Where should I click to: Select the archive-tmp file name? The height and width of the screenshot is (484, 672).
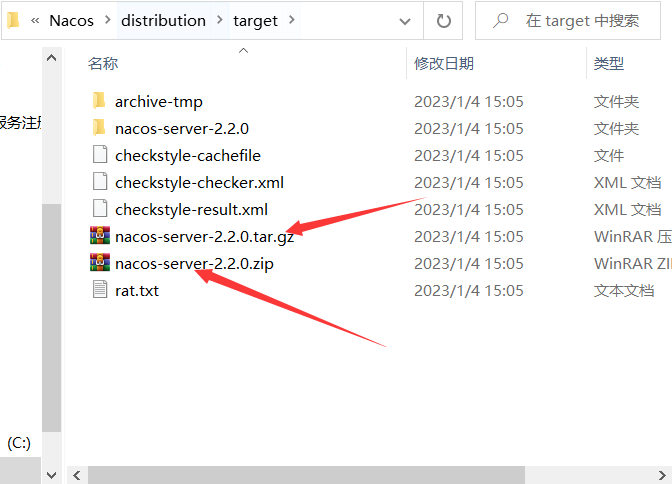(159, 102)
